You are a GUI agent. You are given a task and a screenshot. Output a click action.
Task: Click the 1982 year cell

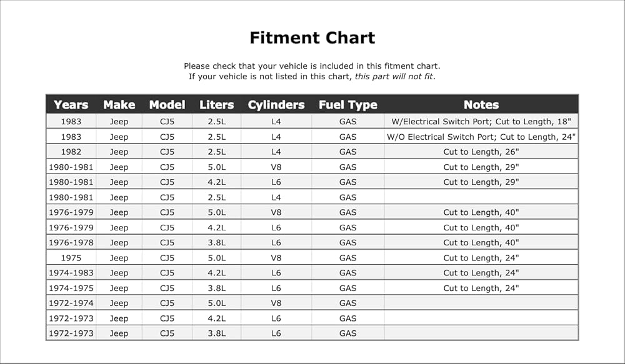(x=71, y=152)
